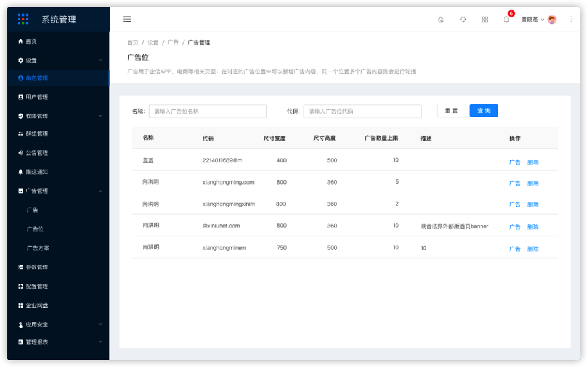The image size is (588, 367).
Task: Click the 配置管理 icon in sidebar
Action: pos(21,287)
